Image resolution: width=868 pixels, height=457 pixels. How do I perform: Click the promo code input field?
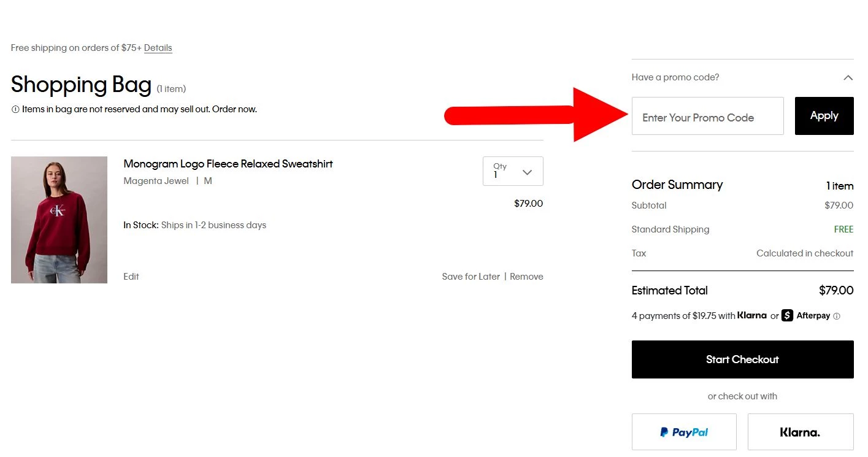coord(707,116)
